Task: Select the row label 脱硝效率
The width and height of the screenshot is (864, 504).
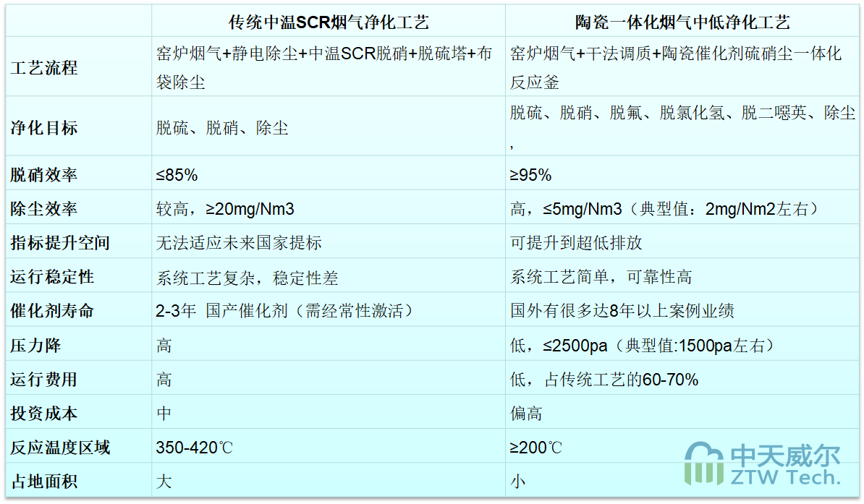Action: tap(44, 174)
